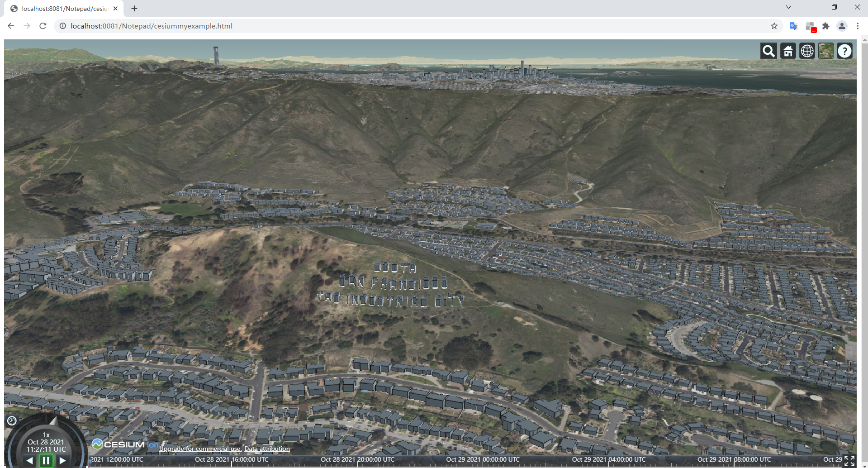Click the Home view button
The width and height of the screenshot is (868, 468).
click(788, 51)
